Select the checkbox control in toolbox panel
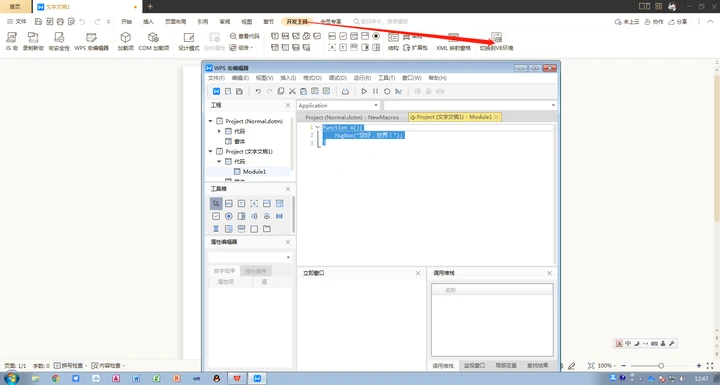720x385 pixels. (216, 216)
